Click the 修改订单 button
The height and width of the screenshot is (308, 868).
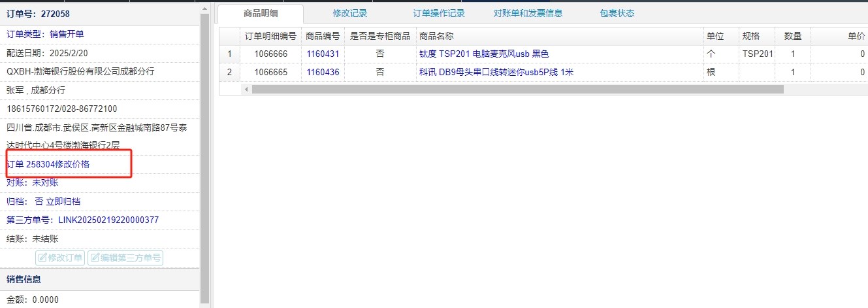point(60,258)
